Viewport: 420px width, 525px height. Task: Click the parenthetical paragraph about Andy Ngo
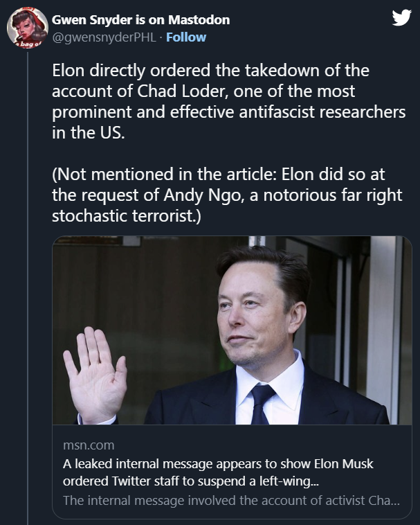pyautogui.click(x=227, y=195)
